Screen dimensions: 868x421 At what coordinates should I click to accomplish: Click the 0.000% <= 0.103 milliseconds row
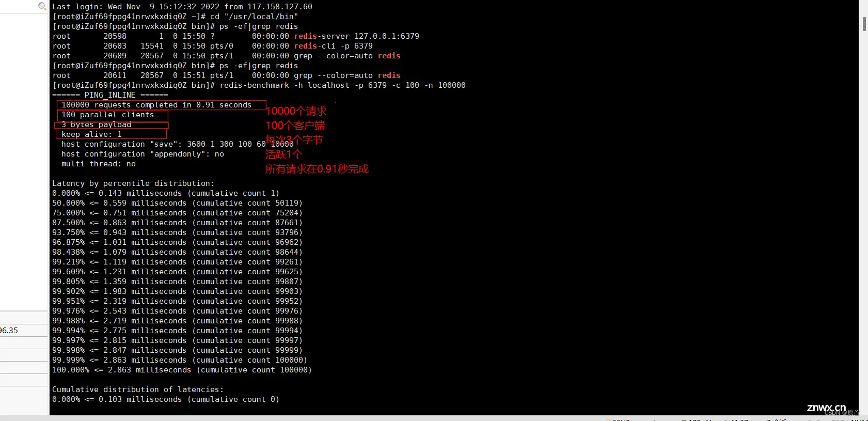(166, 399)
